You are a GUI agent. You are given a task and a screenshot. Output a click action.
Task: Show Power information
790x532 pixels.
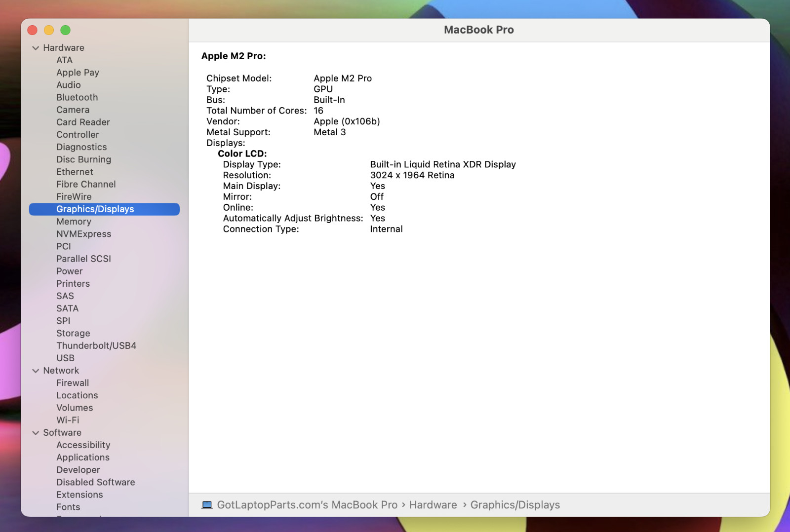[69, 271]
